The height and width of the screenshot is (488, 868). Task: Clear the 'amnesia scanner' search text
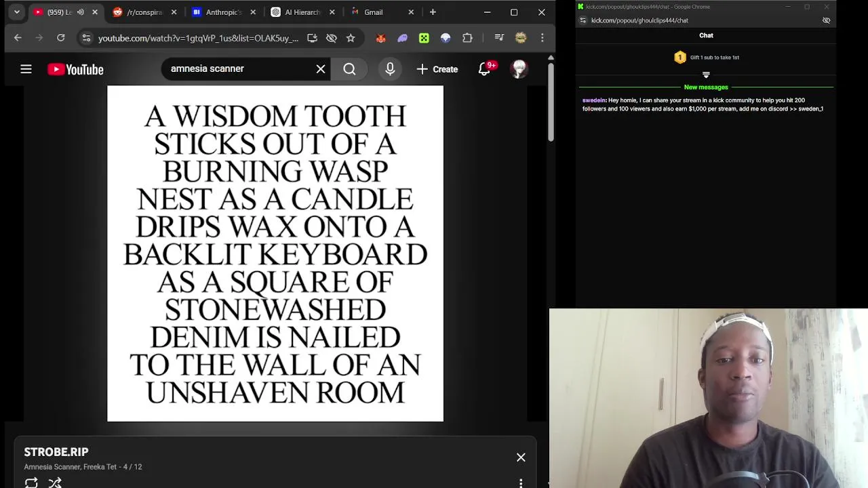pyautogui.click(x=321, y=69)
